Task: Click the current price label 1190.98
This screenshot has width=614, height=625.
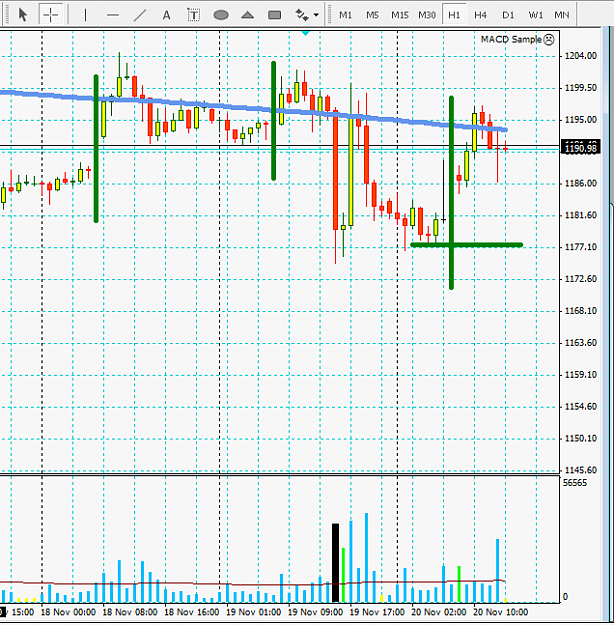Action: click(x=581, y=148)
